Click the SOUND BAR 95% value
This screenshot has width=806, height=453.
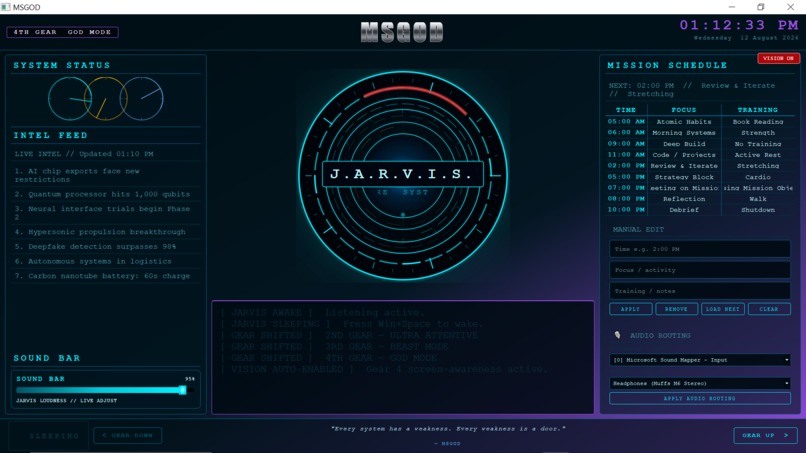coord(190,379)
